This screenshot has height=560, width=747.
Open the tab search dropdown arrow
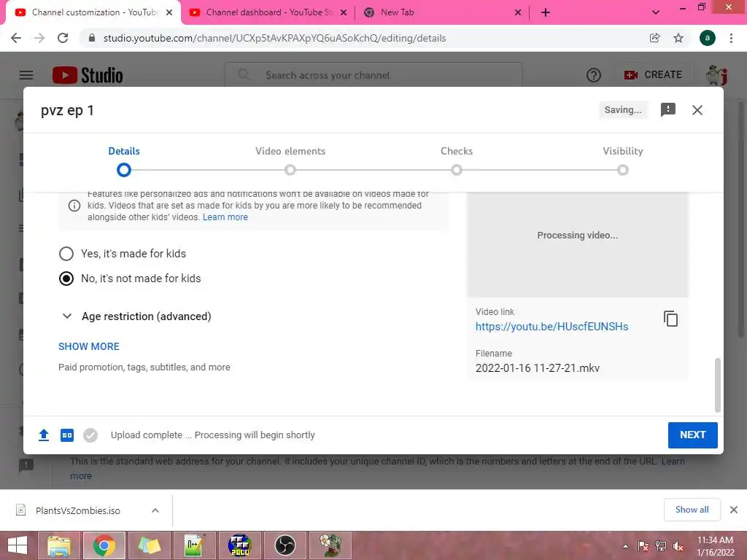pos(656,12)
